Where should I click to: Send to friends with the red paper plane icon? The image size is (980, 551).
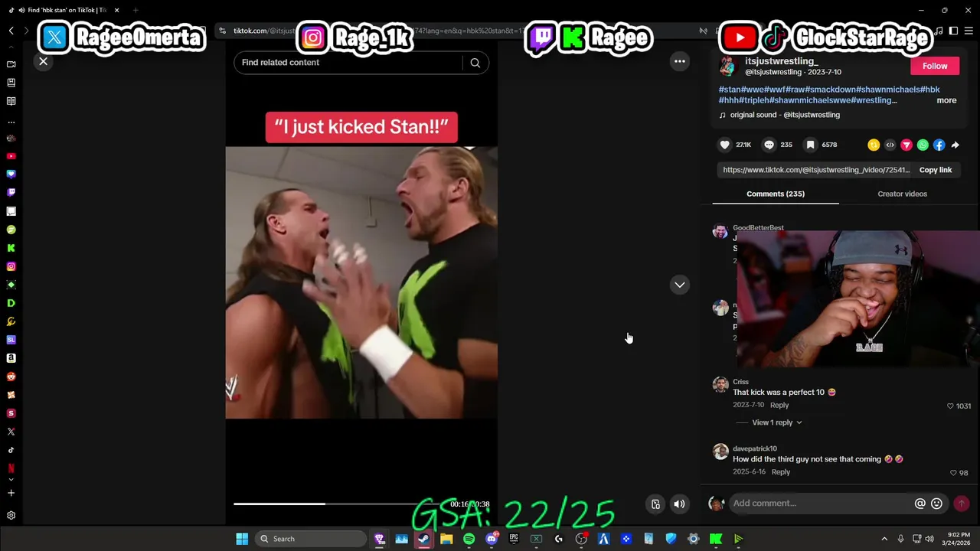tap(906, 145)
